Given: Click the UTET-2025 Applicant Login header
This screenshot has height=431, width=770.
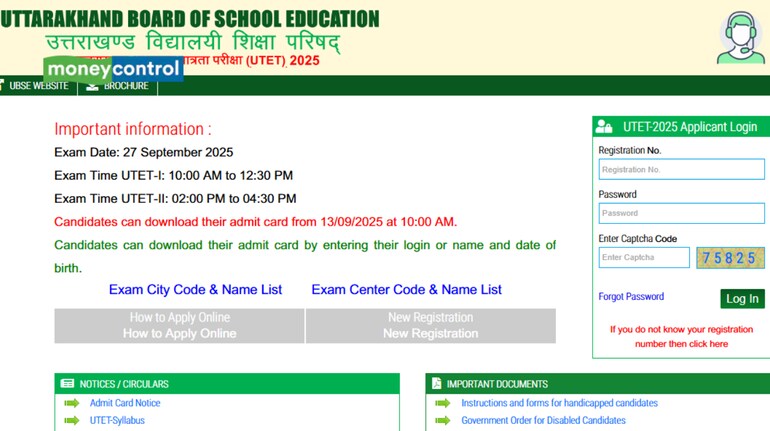Looking at the screenshot, I should pyautogui.click(x=681, y=127).
